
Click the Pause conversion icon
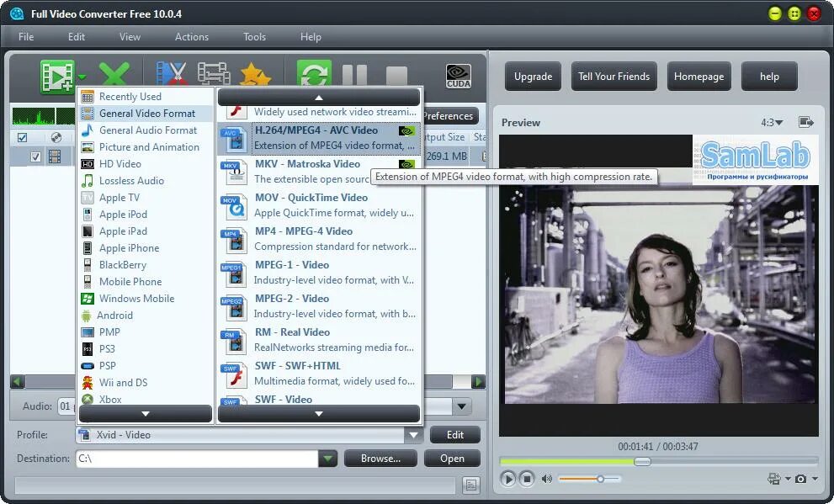tap(355, 75)
